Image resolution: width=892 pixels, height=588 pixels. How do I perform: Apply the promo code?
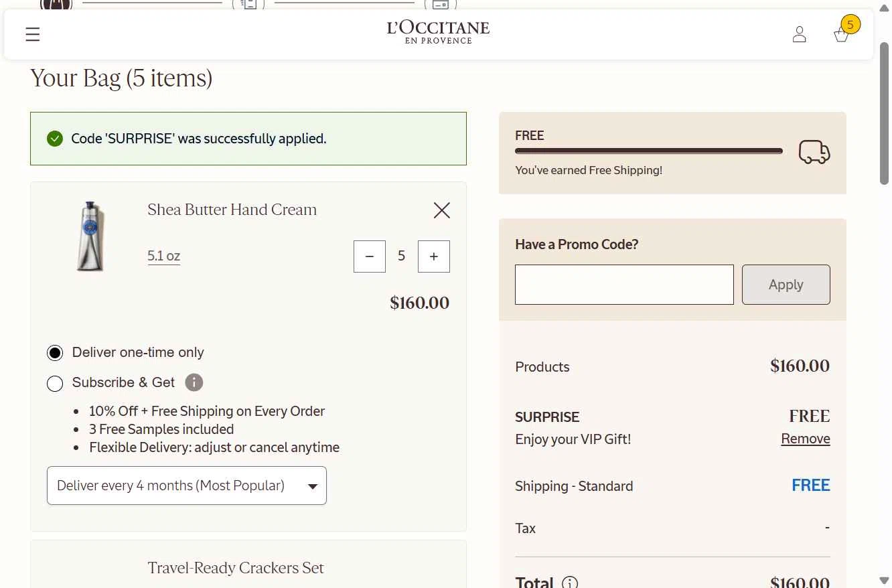coord(786,285)
